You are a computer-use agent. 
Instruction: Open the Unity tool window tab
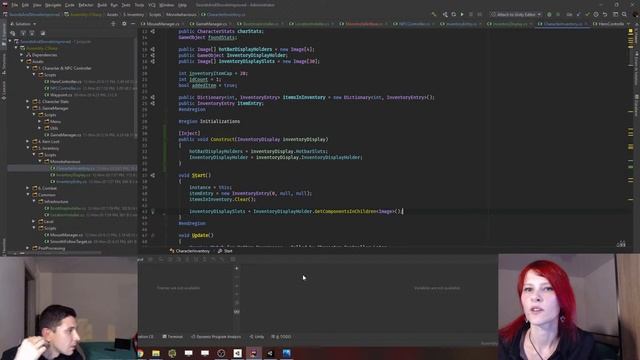click(x=257, y=337)
